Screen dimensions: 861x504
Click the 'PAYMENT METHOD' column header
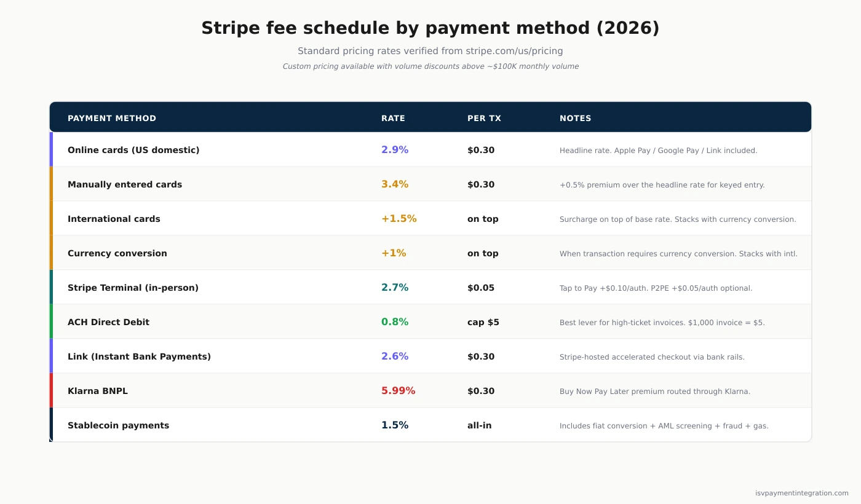tap(112, 118)
